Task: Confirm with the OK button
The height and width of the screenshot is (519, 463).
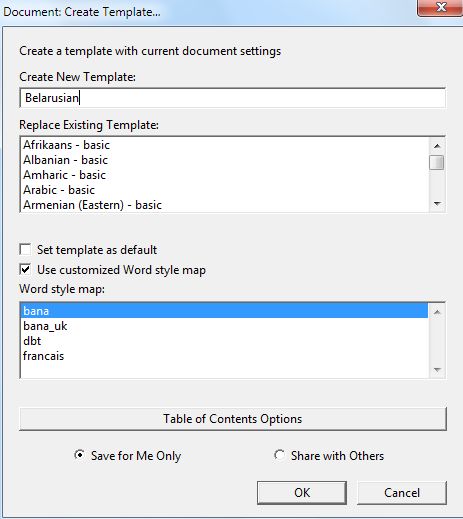Action: 302,493
